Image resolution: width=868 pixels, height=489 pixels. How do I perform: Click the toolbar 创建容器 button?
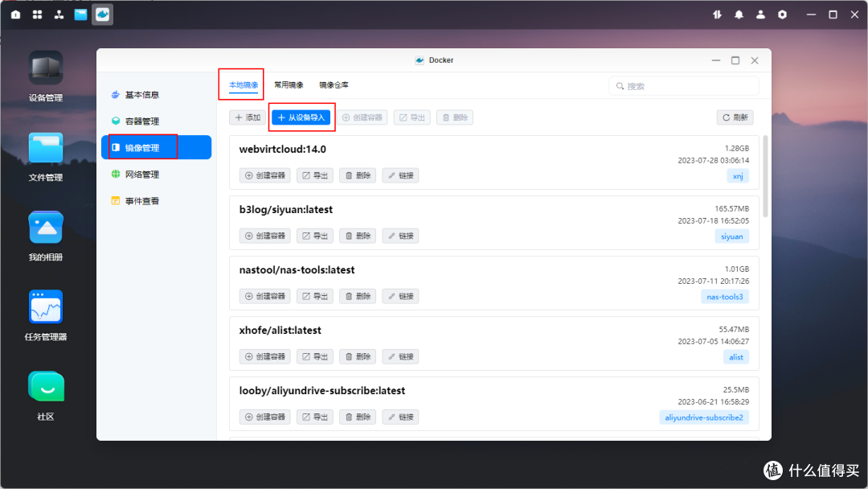point(362,117)
